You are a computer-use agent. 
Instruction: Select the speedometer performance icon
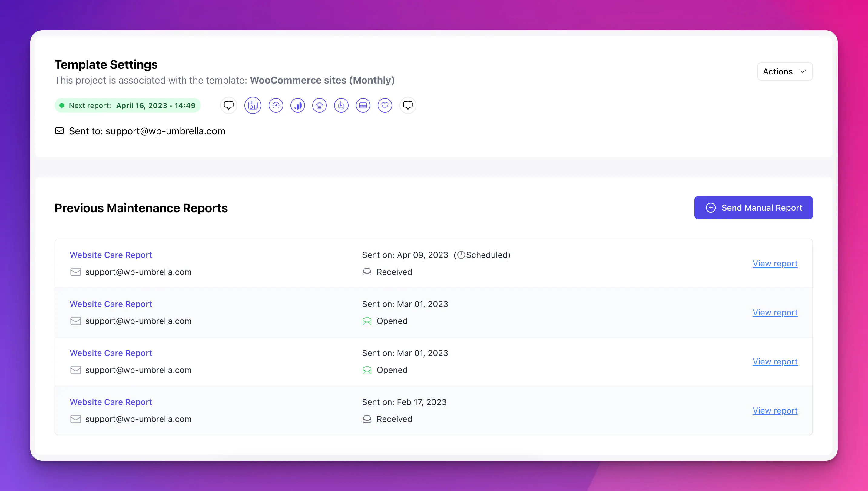point(276,106)
